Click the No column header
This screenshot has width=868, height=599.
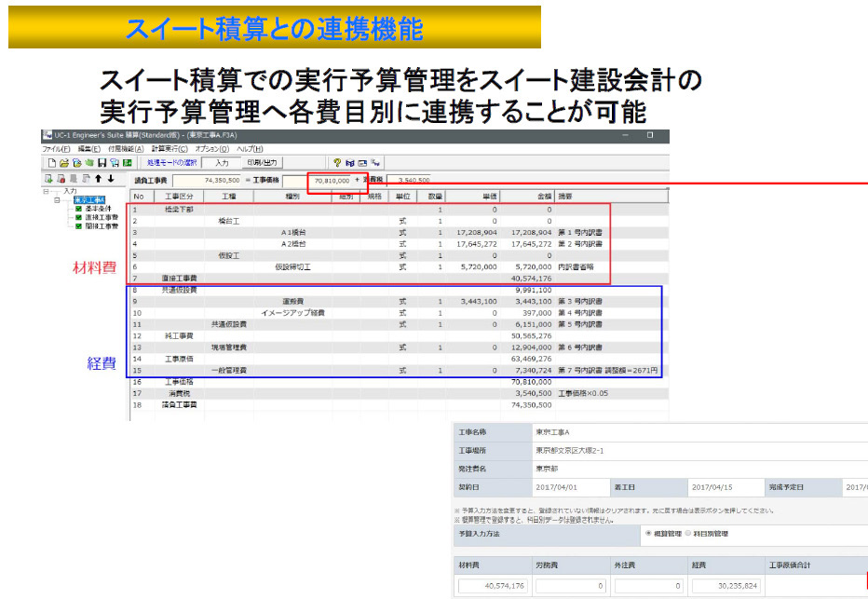[142, 197]
